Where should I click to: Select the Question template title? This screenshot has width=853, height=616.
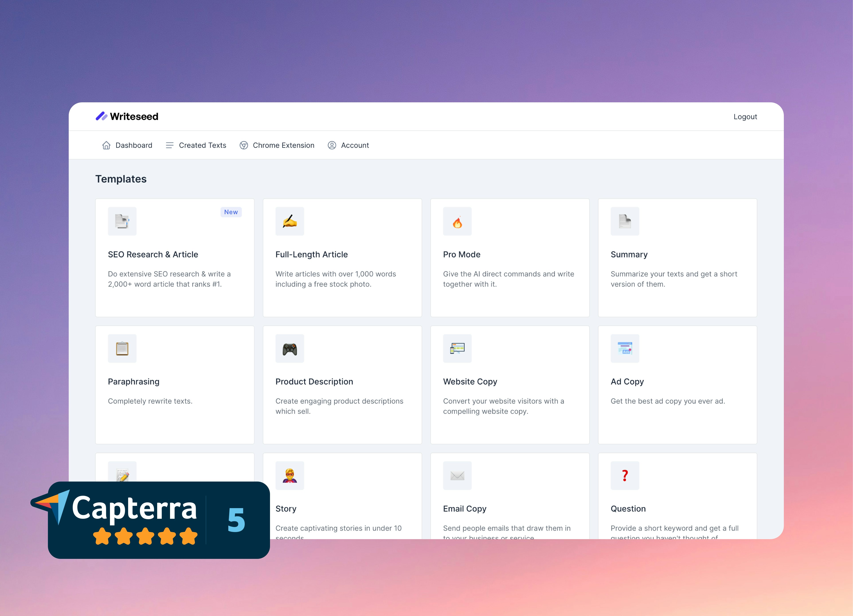pos(628,509)
